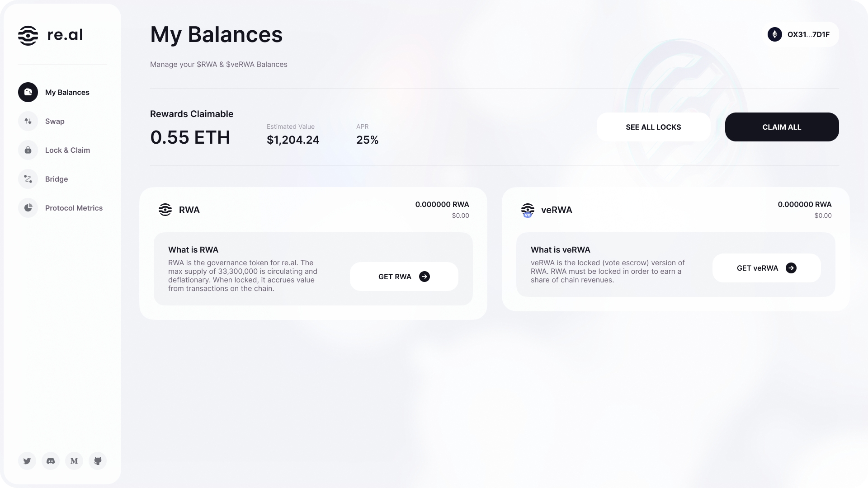Open the 0X31...7D1F wallet address button
Screen dimensions: 868x488
[x=808, y=34]
